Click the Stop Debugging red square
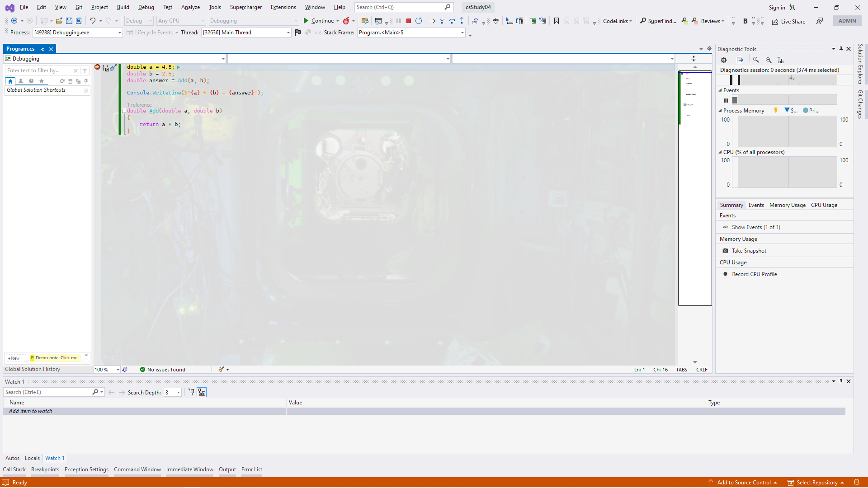Image resolution: width=868 pixels, height=488 pixels. pos(408,21)
